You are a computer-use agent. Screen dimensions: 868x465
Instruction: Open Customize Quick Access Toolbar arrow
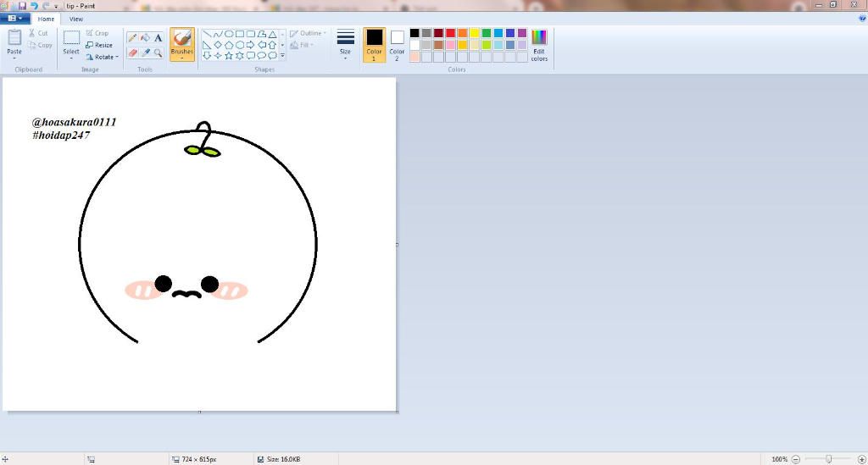tap(56, 6)
